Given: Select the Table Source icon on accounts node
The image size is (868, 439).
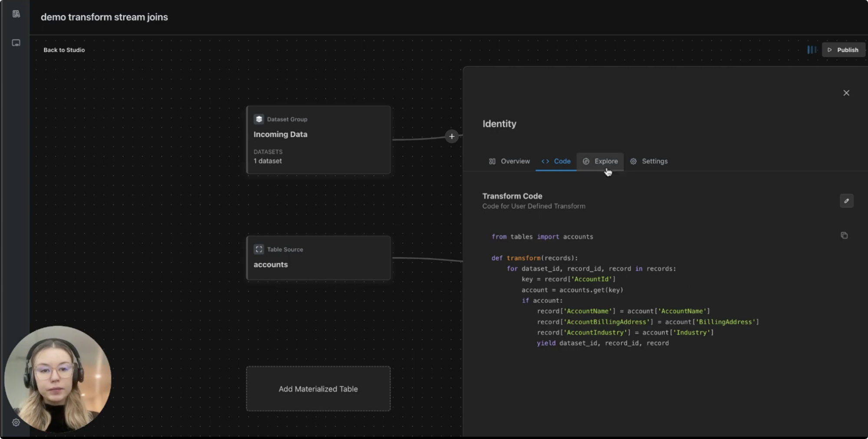Looking at the screenshot, I should tap(259, 249).
